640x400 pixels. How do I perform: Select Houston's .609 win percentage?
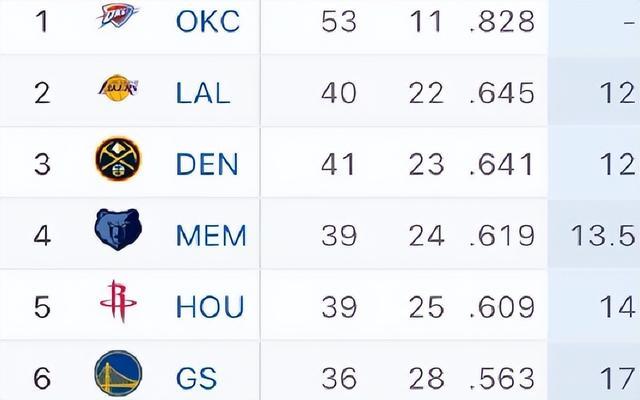click(502, 307)
